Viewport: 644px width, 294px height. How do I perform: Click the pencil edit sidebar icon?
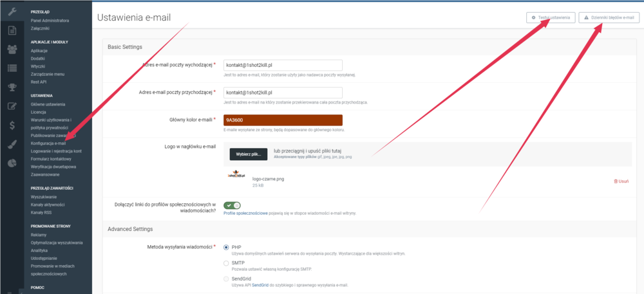coord(12,106)
